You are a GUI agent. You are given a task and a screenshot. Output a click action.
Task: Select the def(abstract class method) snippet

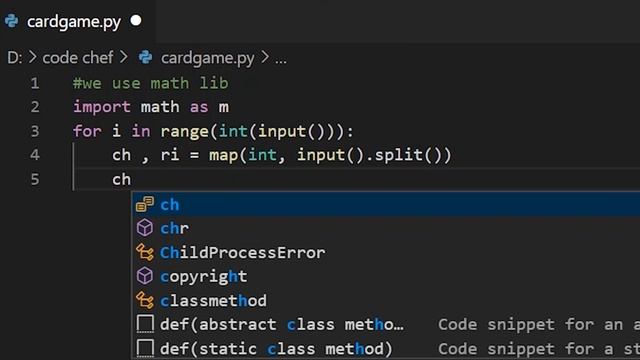[x=386, y=325]
